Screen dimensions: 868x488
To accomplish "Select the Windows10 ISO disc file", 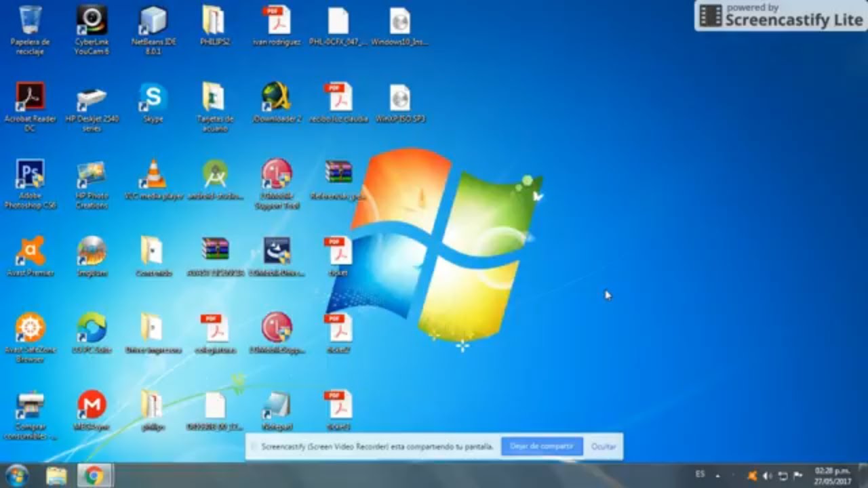I will (400, 26).
